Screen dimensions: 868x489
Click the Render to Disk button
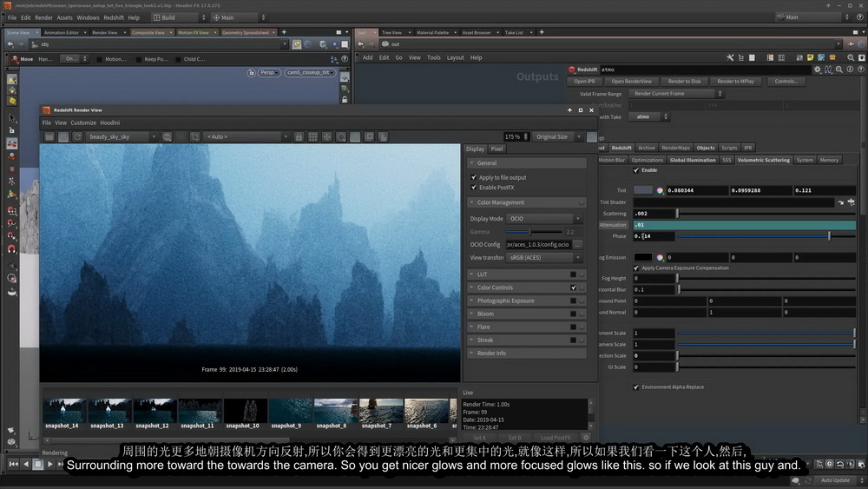coord(684,82)
